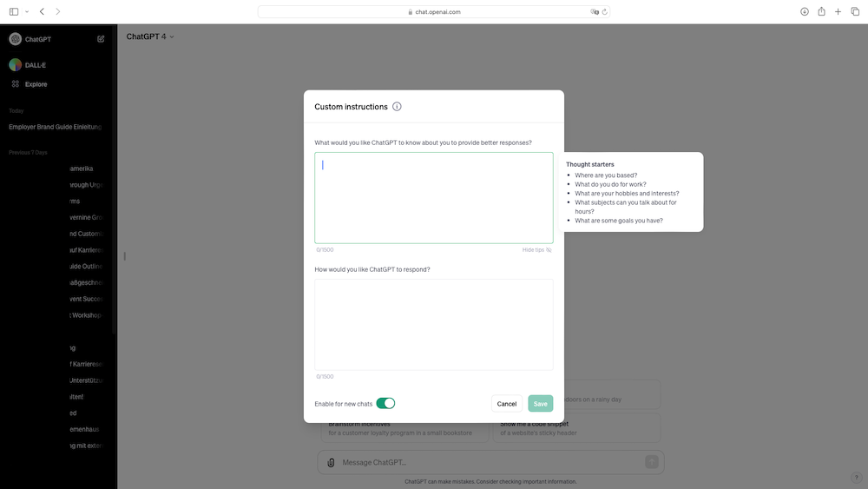Screen dimensions: 868x489
Task: Click the ChatGPT logo in the sidebar
Action: click(16, 39)
